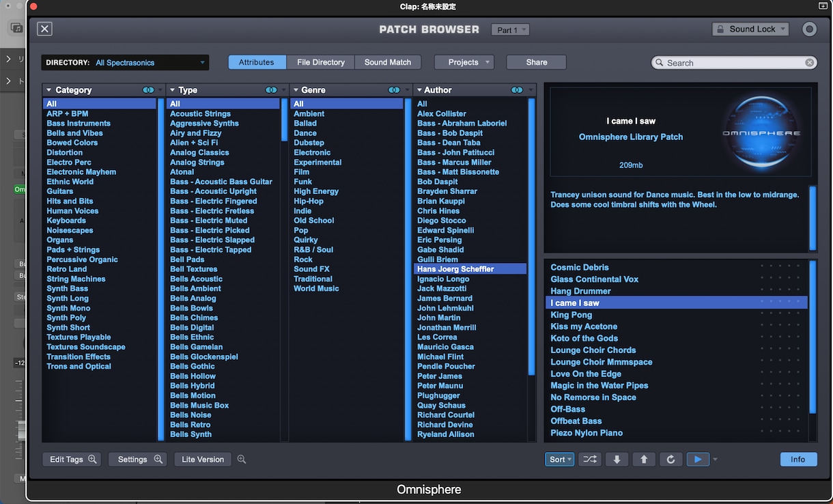Click the patch list scrollbar
The width and height of the screenshot is (833, 504).
[x=813, y=337]
